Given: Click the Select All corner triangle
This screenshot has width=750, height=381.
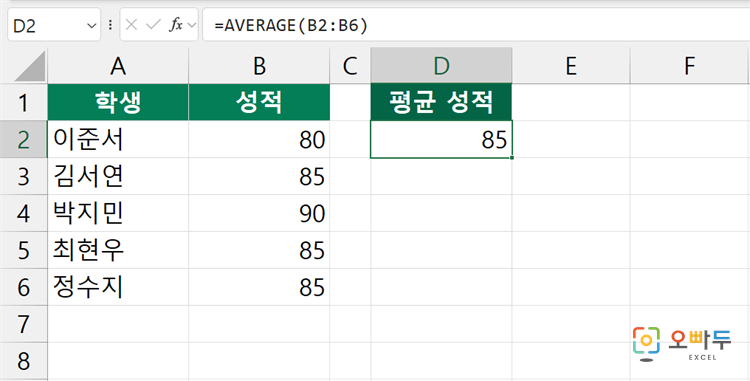Looking at the screenshot, I should tap(30, 66).
